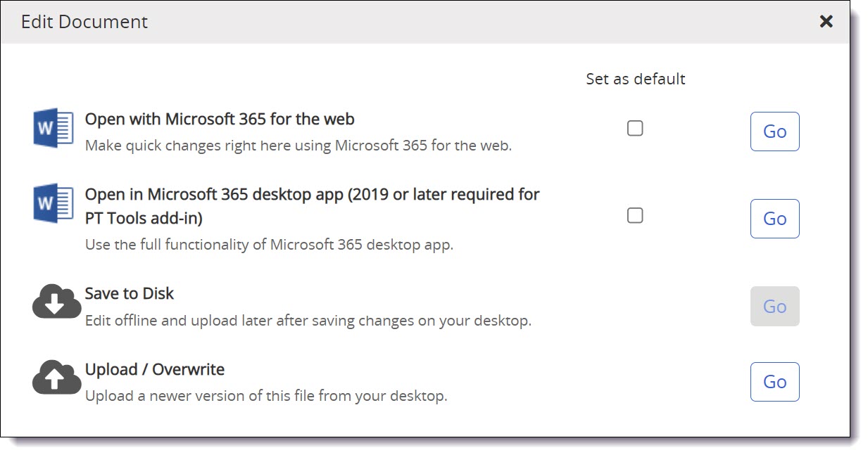Click the Set as default column header

point(636,79)
